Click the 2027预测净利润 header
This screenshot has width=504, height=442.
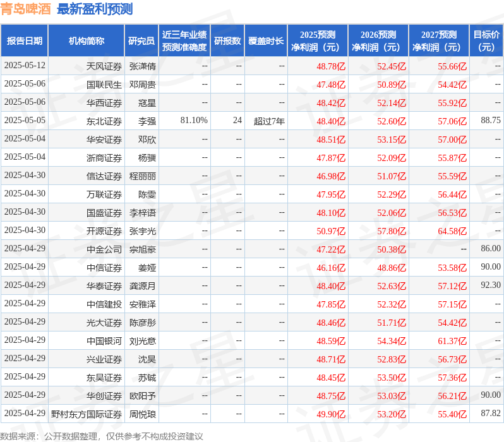click(x=439, y=41)
